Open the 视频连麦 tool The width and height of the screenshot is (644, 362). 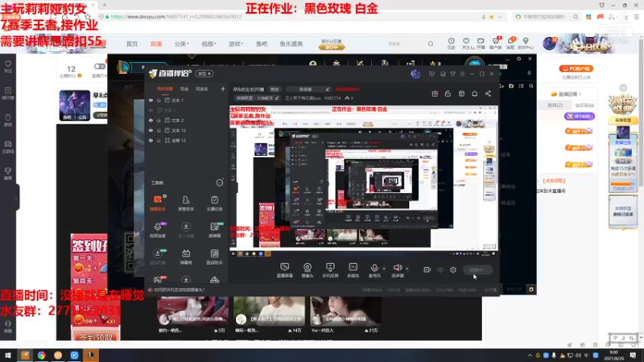(x=157, y=230)
